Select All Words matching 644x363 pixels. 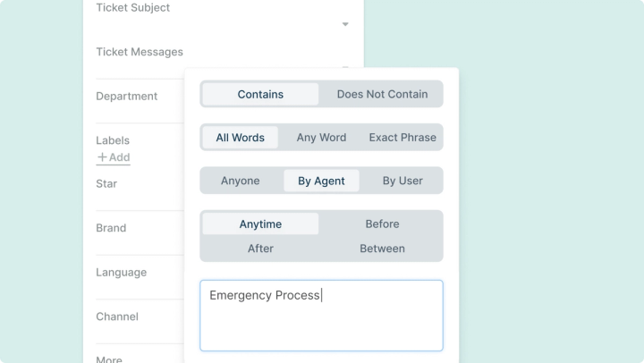(240, 138)
